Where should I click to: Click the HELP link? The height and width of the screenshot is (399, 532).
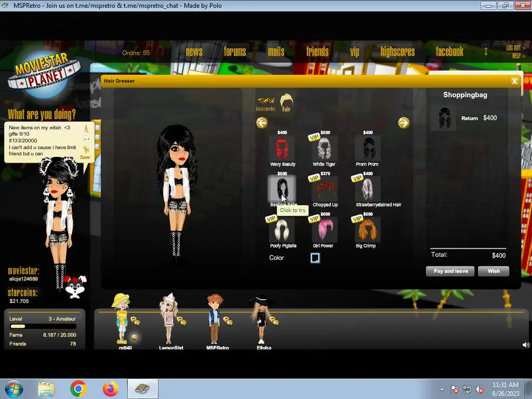(518, 56)
